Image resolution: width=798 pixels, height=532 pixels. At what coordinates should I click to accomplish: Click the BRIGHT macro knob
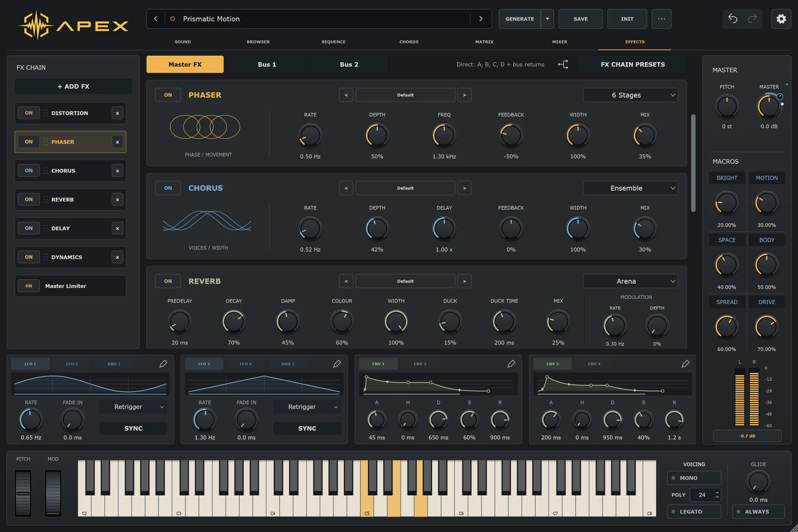[x=727, y=203]
